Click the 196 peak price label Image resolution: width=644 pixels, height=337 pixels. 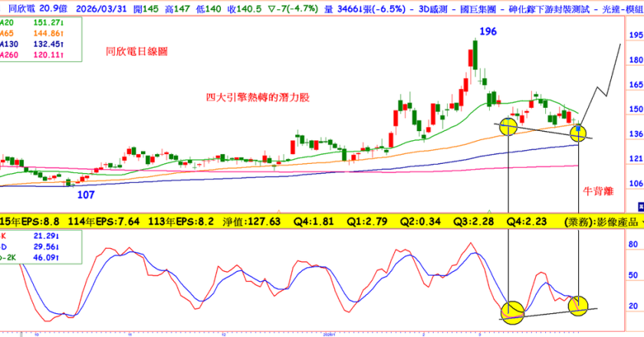(x=488, y=31)
